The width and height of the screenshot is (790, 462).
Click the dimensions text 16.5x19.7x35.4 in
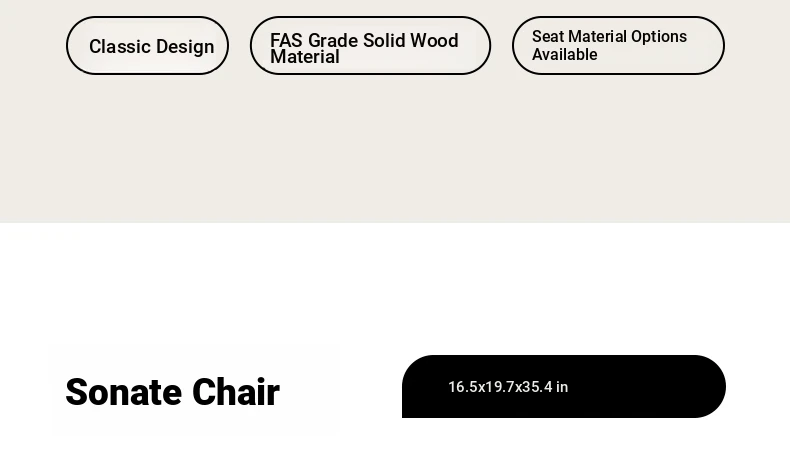tap(508, 387)
